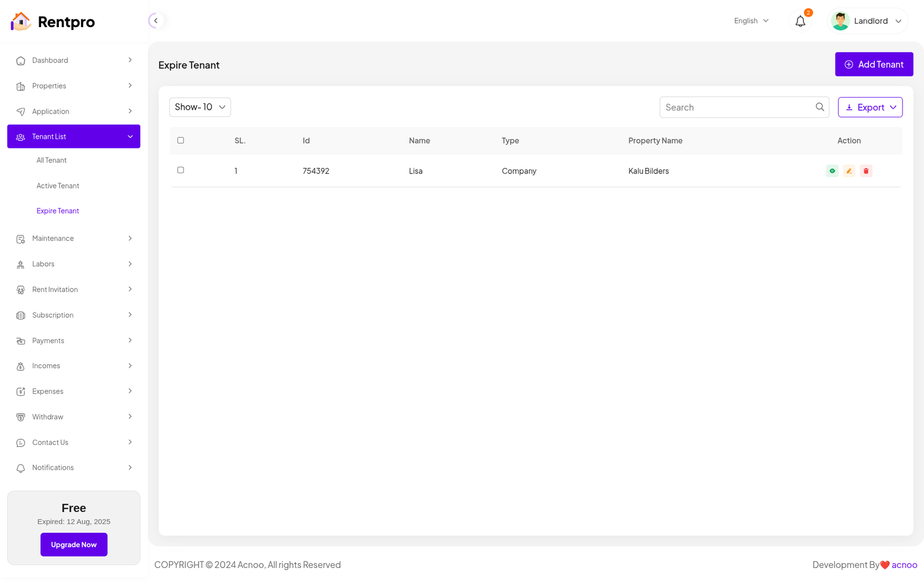
Task: Open the Export dropdown
Action: [x=870, y=107]
